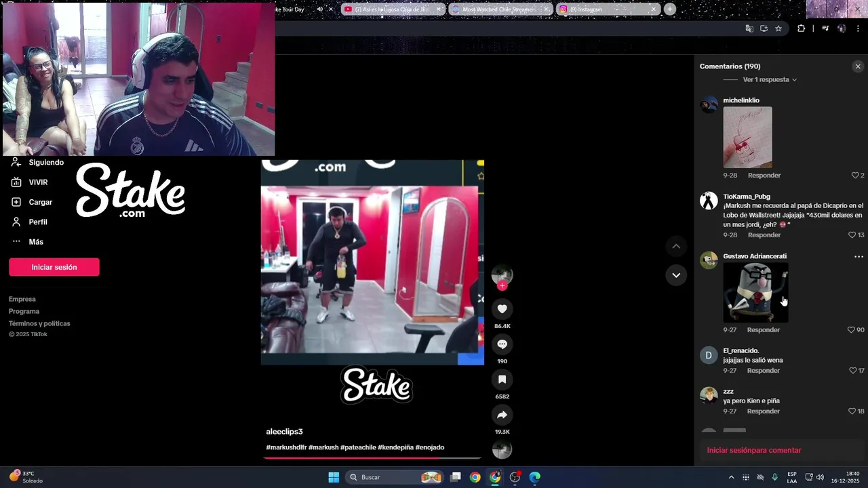The height and width of the screenshot is (488, 868).
Task: Expand Ver 1 respuesta replies
Action: coord(770,80)
